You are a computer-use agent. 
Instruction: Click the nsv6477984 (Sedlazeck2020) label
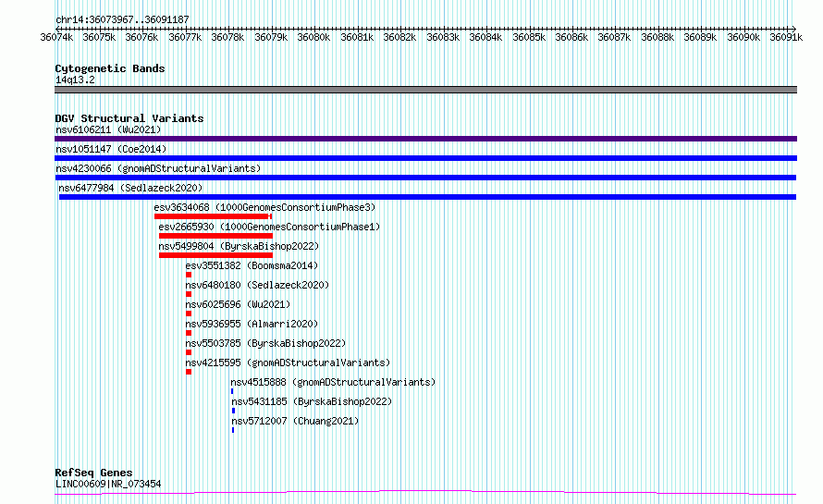coord(130,188)
